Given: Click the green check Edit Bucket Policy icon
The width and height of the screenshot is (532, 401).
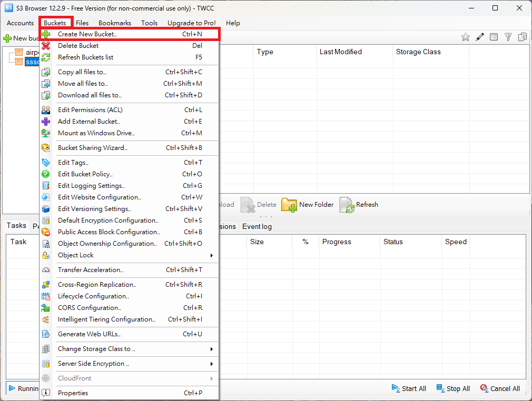Looking at the screenshot, I should 46,174.
